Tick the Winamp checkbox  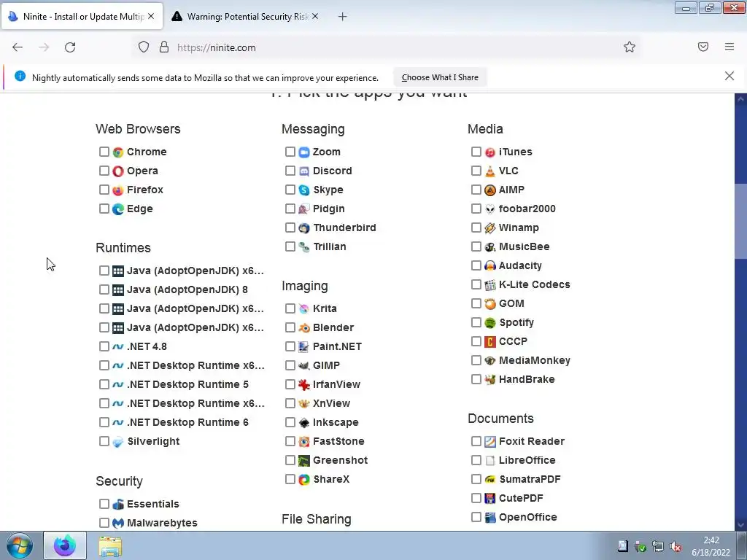476,227
